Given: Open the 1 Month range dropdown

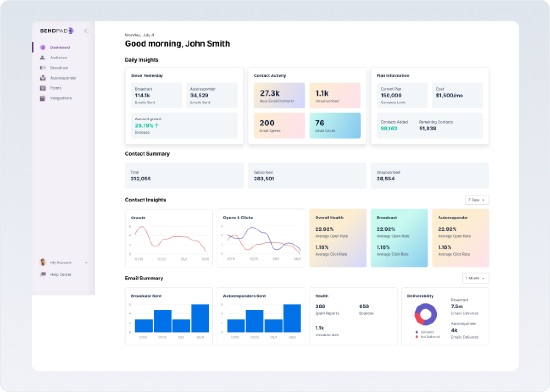Looking at the screenshot, I should [476, 278].
